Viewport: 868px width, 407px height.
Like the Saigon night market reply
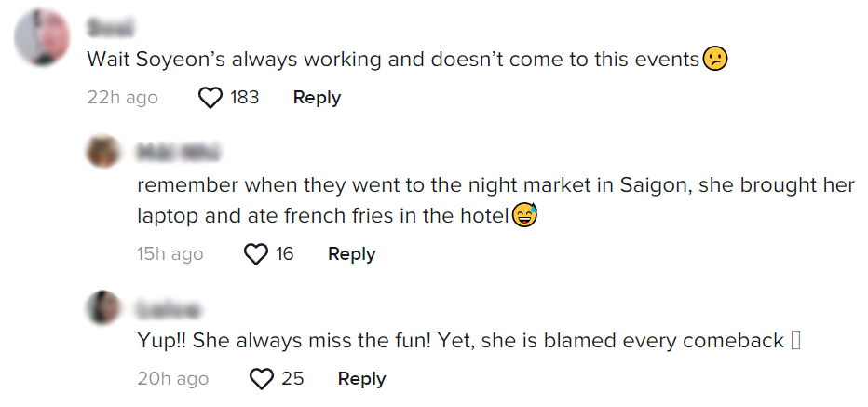pyautogui.click(x=256, y=254)
